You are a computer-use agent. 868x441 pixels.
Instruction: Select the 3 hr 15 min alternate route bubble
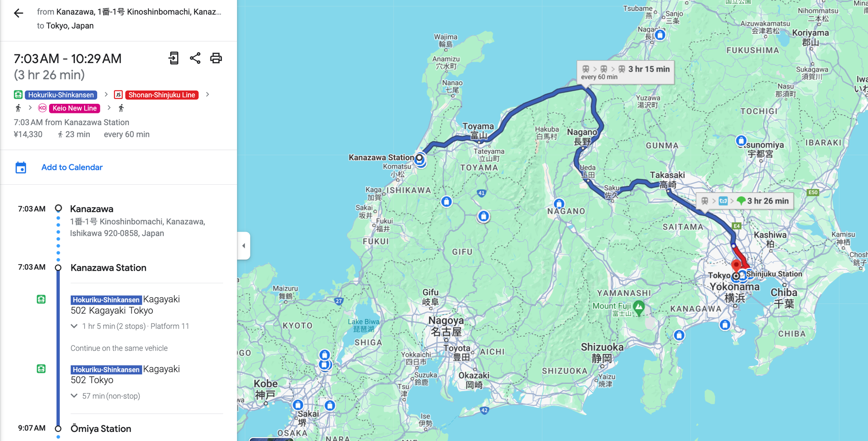[x=625, y=72]
